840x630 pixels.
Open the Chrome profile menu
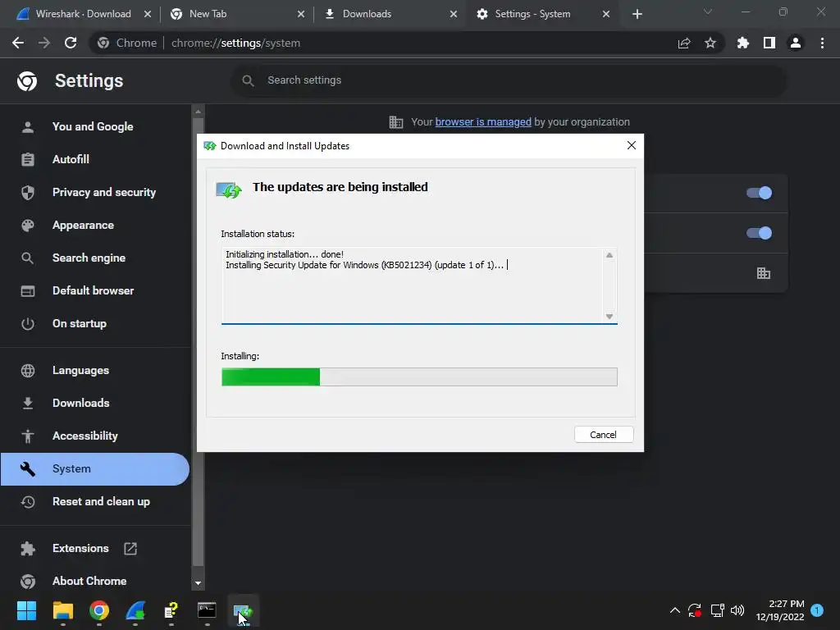[796, 43]
